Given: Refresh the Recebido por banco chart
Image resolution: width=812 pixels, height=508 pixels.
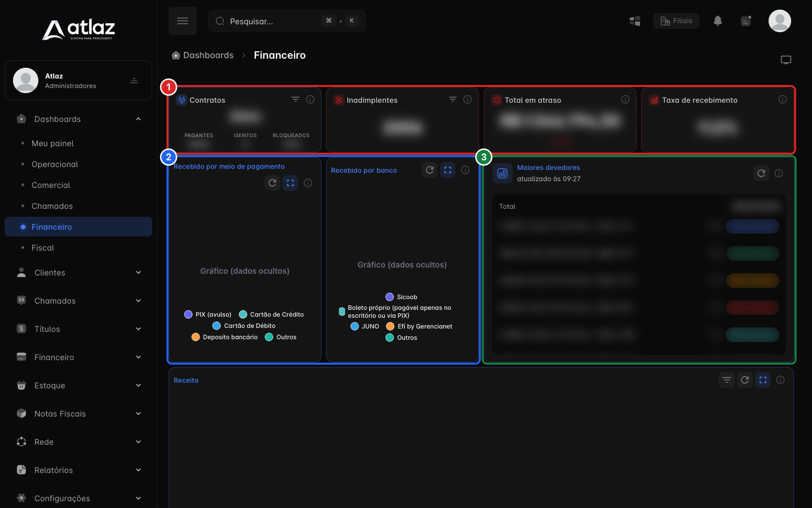Looking at the screenshot, I should (430, 170).
